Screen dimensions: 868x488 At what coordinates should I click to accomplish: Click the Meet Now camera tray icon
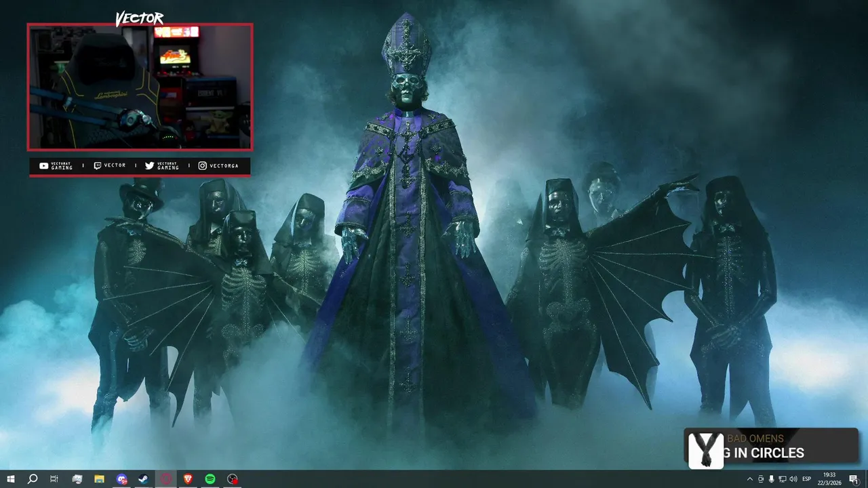pyautogui.click(x=761, y=479)
